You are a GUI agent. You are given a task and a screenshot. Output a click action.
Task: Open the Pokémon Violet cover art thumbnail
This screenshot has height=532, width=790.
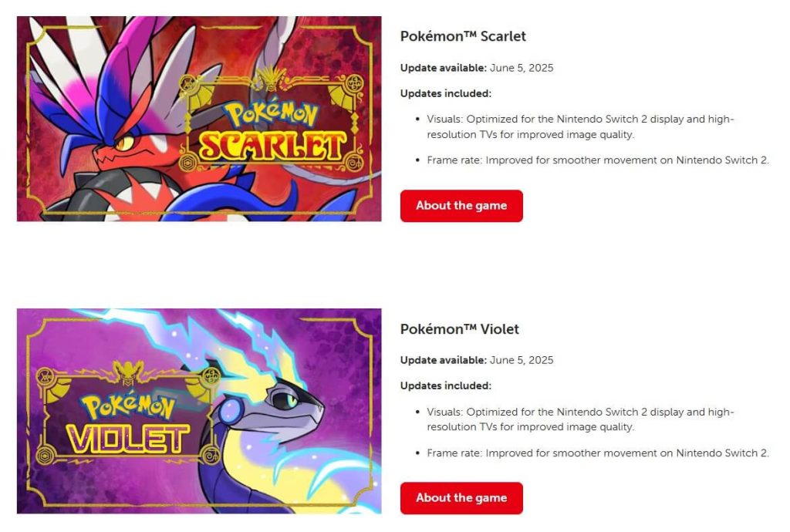click(199, 411)
